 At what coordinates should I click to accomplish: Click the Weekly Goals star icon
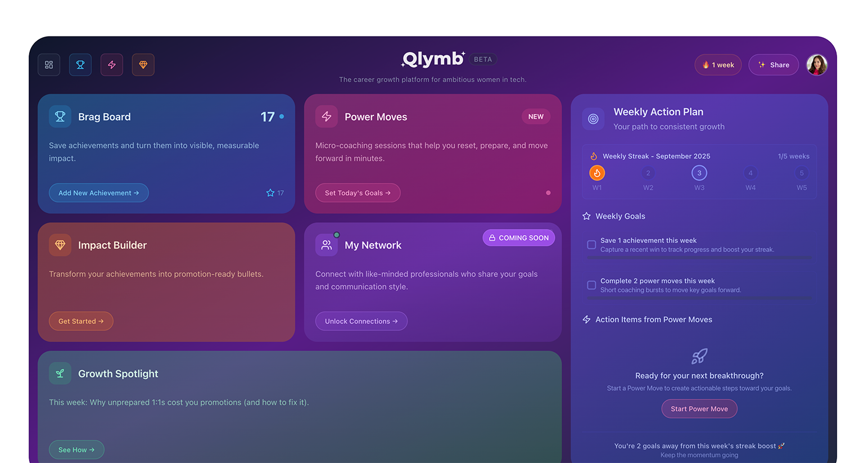586,216
